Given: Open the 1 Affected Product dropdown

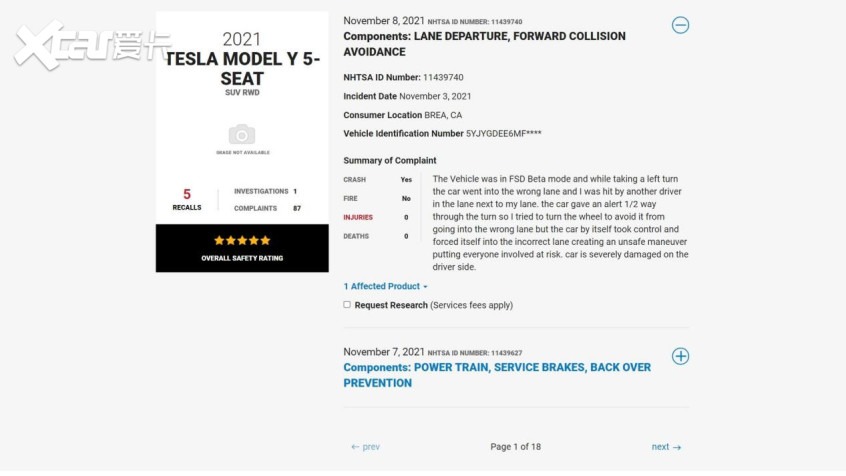Looking at the screenshot, I should click(x=385, y=287).
